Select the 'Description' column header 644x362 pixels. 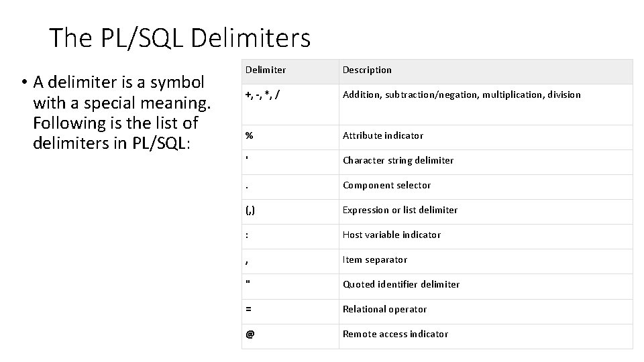point(367,70)
